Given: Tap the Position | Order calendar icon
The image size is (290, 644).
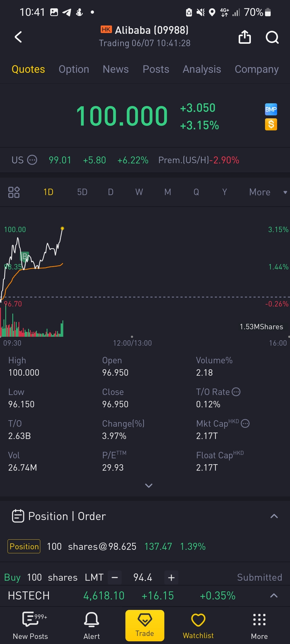Looking at the screenshot, I should 18,516.
